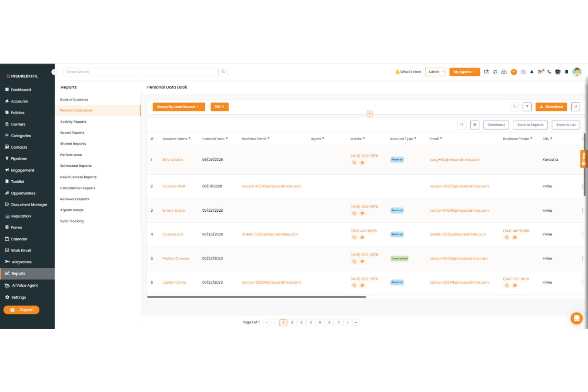Click Save as List button

[x=566, y=125]
